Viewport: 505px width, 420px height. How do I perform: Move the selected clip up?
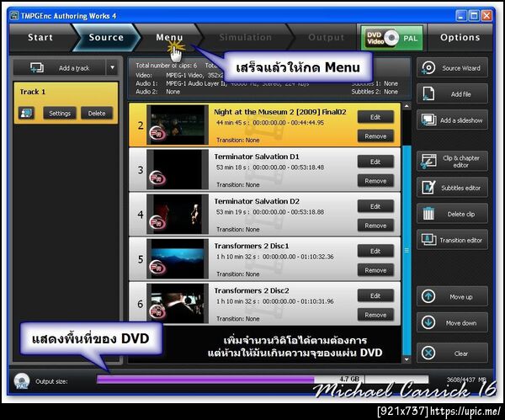452,296
